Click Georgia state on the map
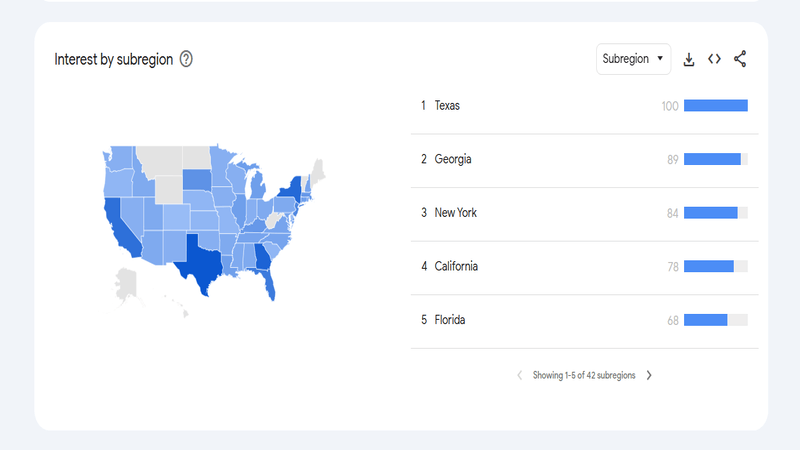Image resolution: width=800 pixels, height=450 pixels. pyautogui.click(x=262, y=257)
